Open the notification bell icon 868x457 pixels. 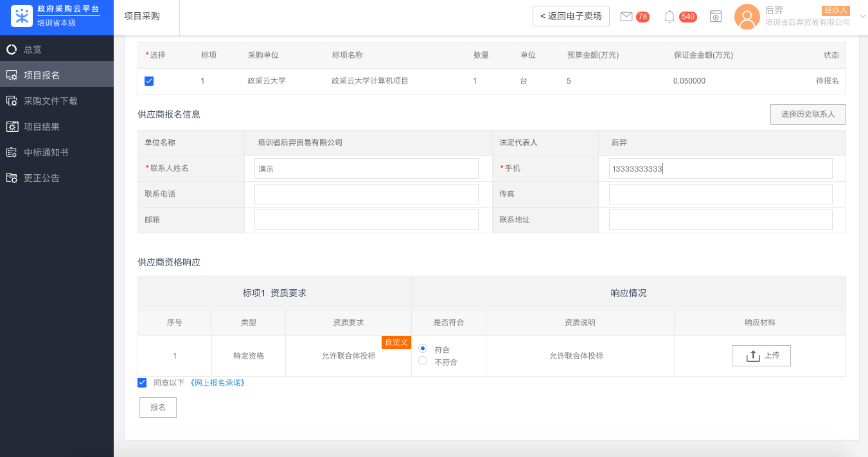point(669,17)
